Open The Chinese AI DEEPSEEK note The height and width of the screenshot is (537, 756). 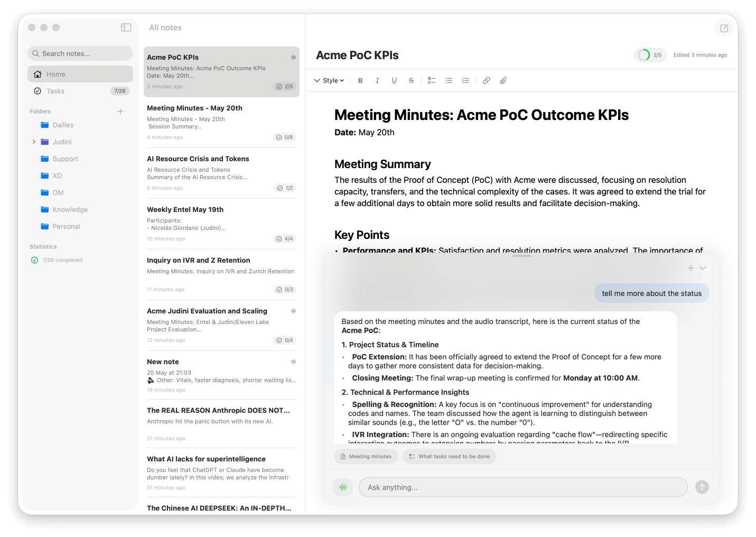coord(221,506)
